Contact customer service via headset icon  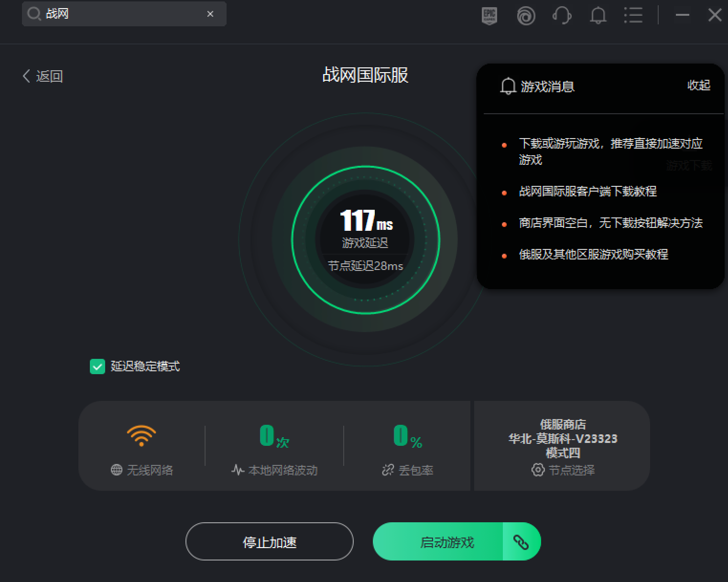point(562,16)
